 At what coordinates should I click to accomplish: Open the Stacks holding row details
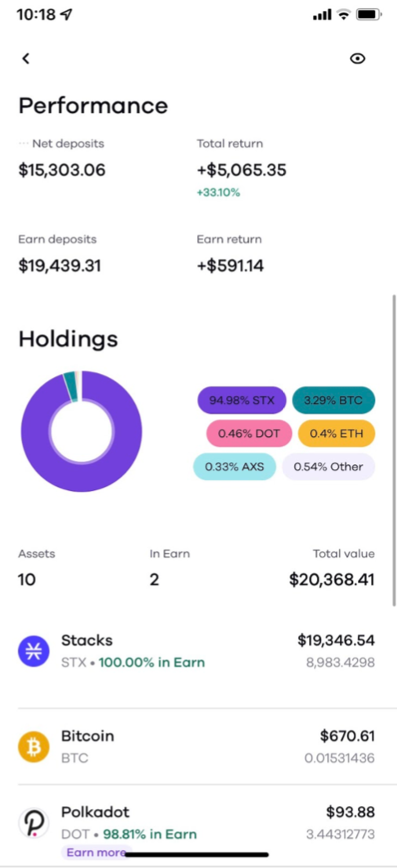[197, 651]
